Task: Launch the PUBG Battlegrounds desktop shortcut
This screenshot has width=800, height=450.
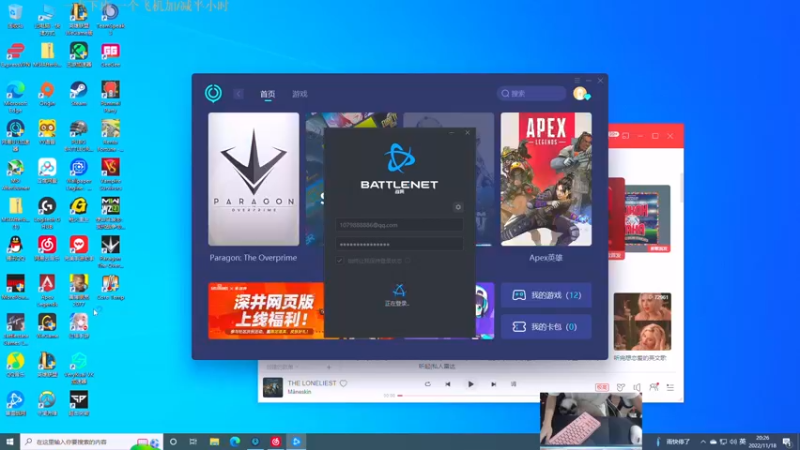Action: pyautogui.click(x=79, y=136)
